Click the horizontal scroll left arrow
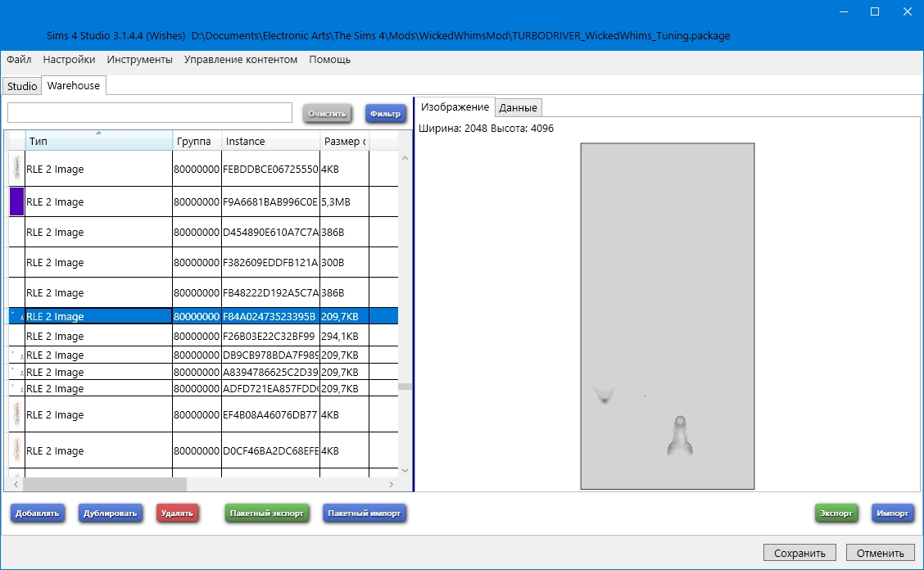Screen dimensions: 924x570 pyautogui.click(x=16, y=485)
